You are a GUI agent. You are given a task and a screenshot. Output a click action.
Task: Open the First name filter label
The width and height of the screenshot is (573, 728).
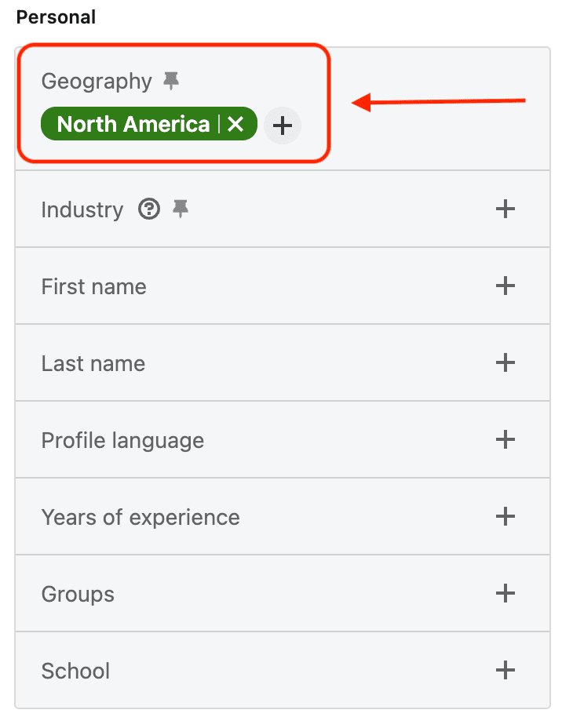(x=93, y=287)
